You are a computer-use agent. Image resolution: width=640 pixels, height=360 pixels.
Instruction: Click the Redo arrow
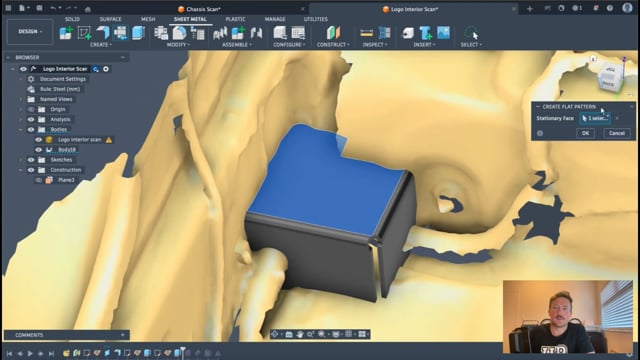coord(69,8)
